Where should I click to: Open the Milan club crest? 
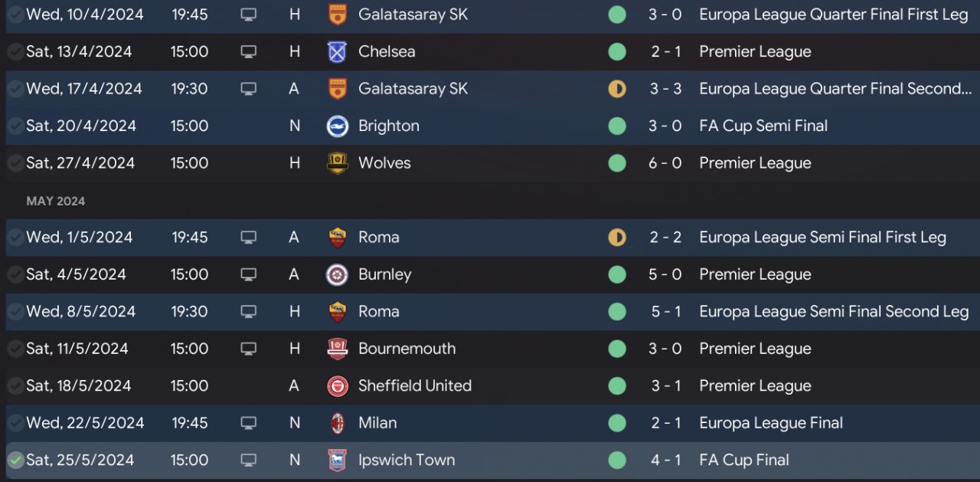point(337,423)
